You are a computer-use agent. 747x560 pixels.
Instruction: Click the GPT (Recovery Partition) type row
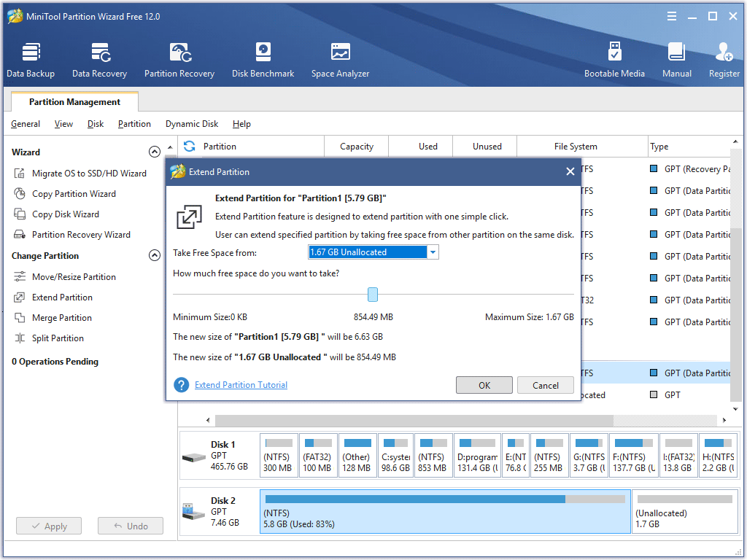[x=690, y=169]
